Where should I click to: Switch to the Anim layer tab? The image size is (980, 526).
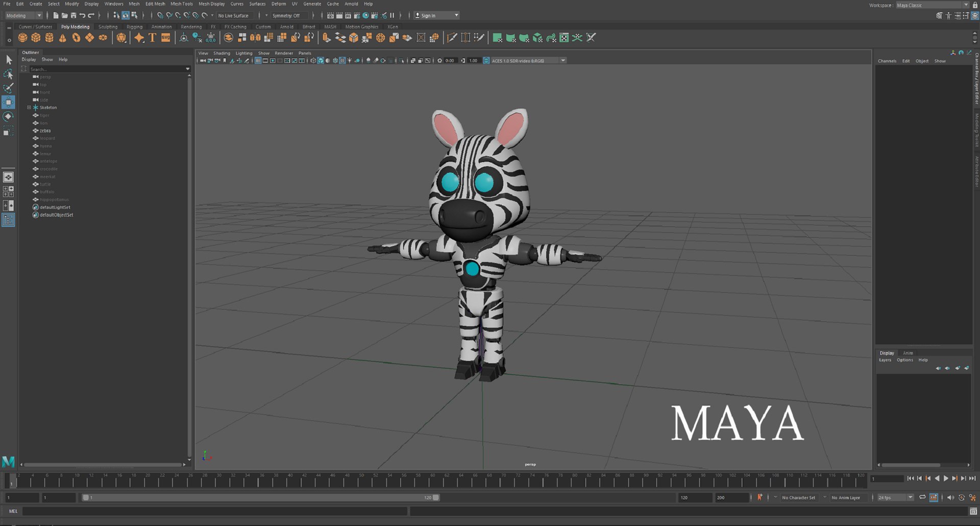click(x=908, y=353)
